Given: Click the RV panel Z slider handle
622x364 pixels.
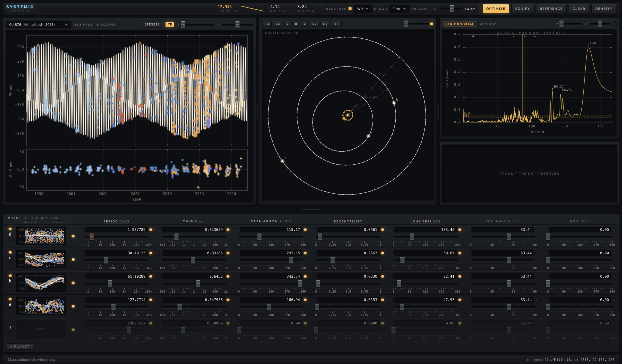Looking at the screenshot, I should (x=183, y=25).
